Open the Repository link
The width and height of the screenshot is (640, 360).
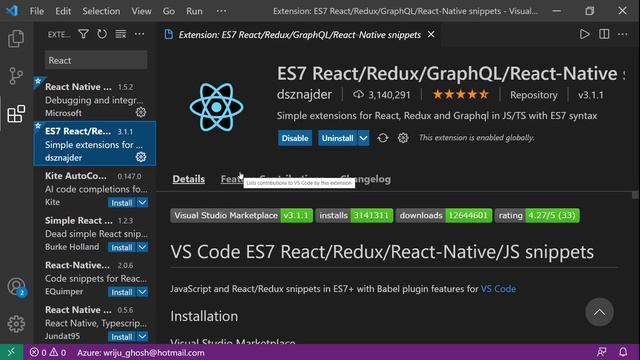pos(533,95)
